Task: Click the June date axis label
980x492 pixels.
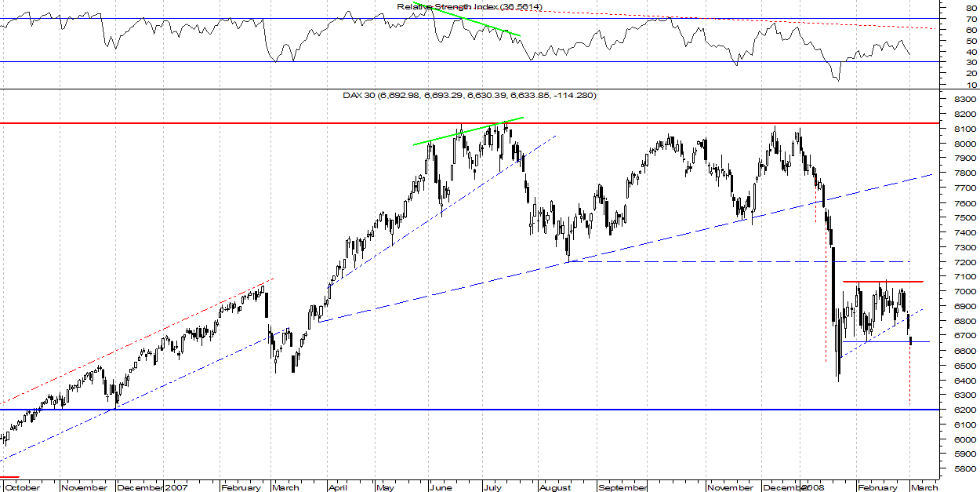Action: coord(441,487)
